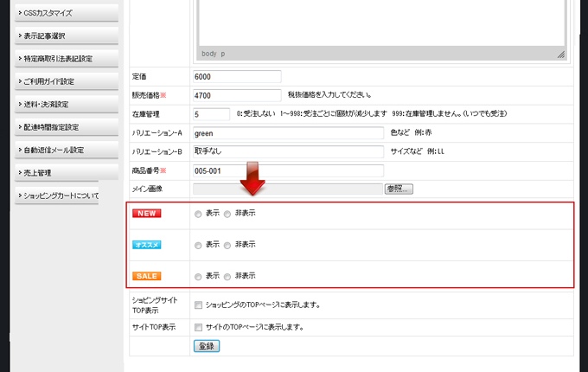Check the サイトTOP表示 checkbox

[199, 328]
